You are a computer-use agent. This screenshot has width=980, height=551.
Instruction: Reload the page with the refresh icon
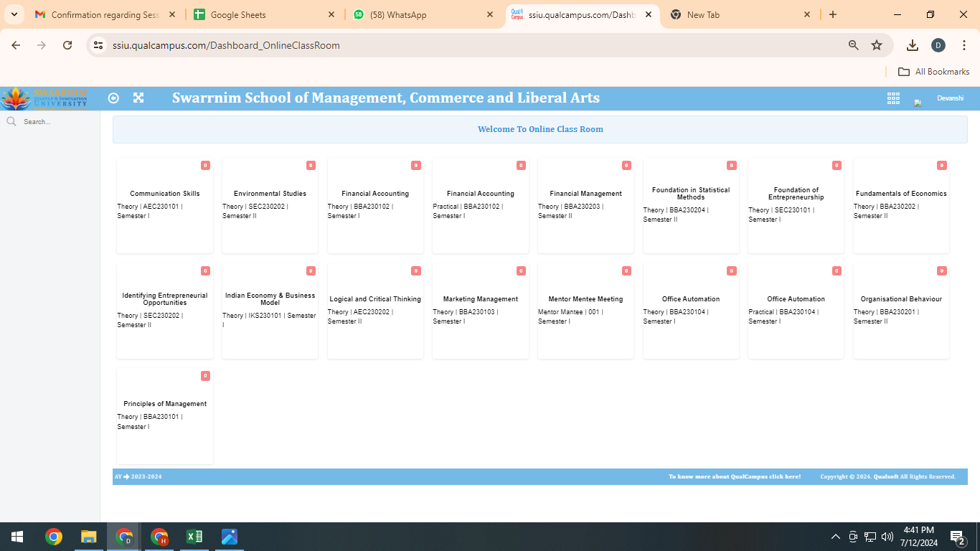pos(67,45)
